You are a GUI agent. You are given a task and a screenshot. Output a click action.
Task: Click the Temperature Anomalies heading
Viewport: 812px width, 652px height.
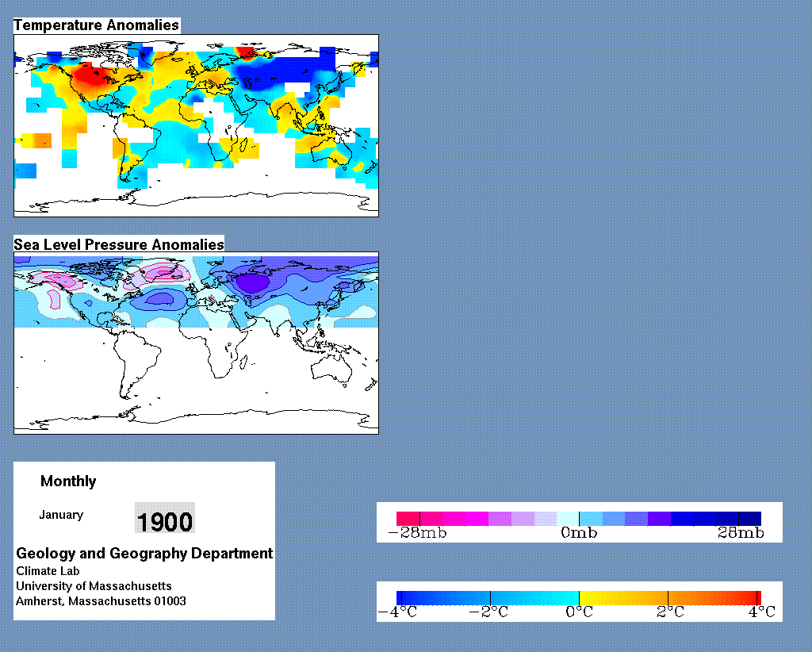[96, 25]
